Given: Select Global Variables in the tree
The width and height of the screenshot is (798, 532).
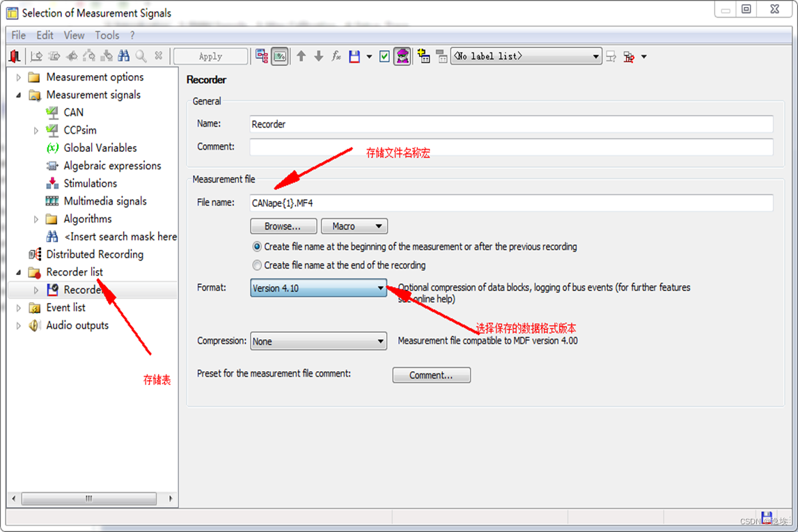Looking at the screenshot, I should point(100,148).
